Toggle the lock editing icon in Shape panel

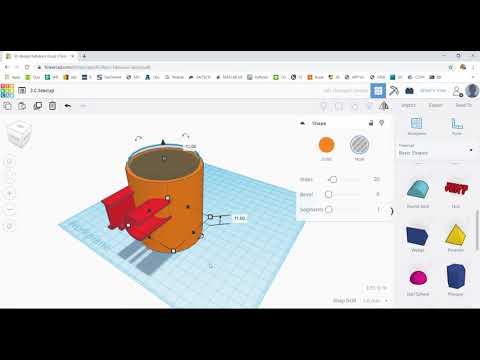pos(371,123)
